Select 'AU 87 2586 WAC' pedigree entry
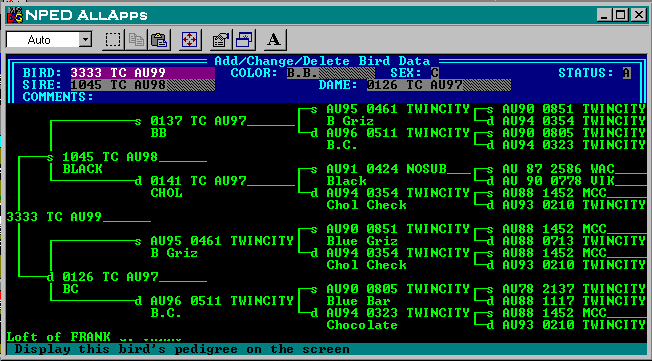 coord(558,169)
